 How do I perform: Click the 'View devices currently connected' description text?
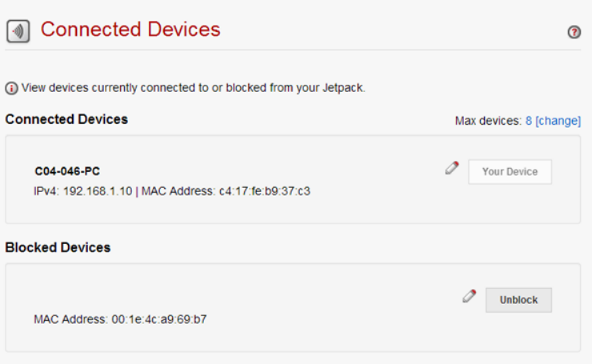point(193,88)
